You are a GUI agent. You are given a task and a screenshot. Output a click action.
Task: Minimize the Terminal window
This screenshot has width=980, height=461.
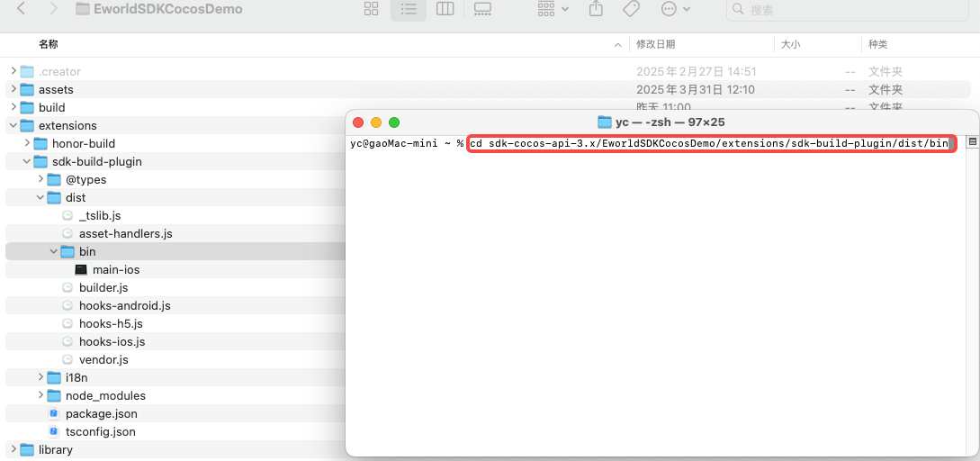click(376, 122)
